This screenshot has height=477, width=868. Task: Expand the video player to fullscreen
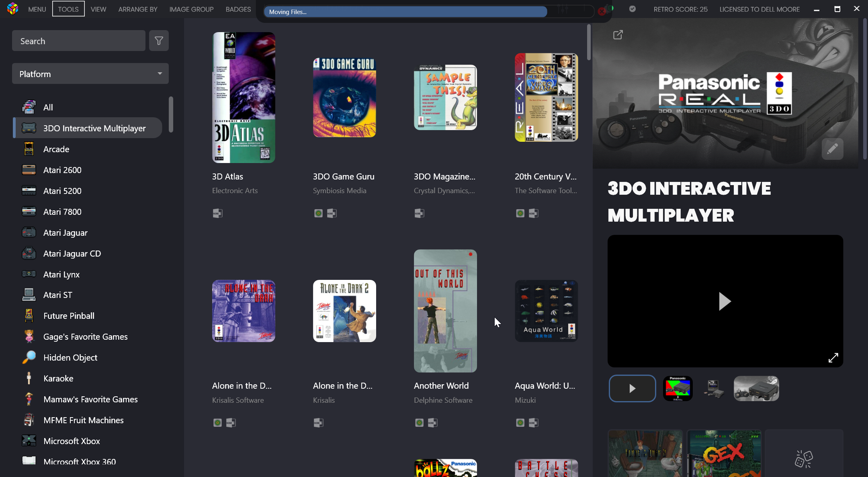[833, 357]
